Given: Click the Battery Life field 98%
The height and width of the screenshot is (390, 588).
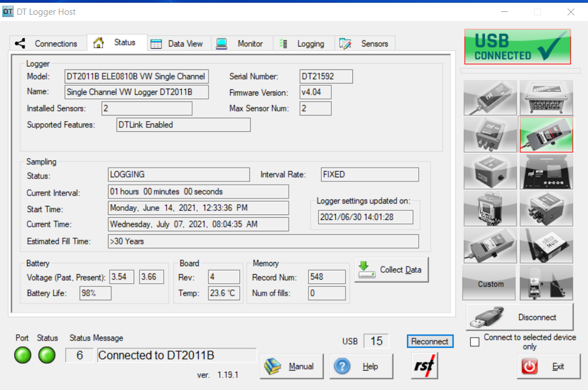Looking at the screenshot, I should click(x=95, y=293).
